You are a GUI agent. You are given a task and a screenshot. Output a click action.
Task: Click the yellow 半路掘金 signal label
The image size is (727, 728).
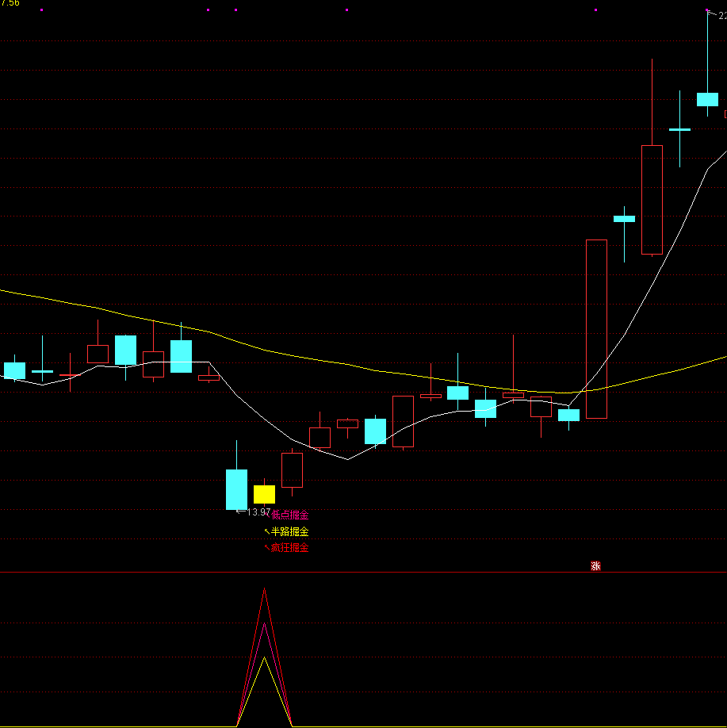289,531
